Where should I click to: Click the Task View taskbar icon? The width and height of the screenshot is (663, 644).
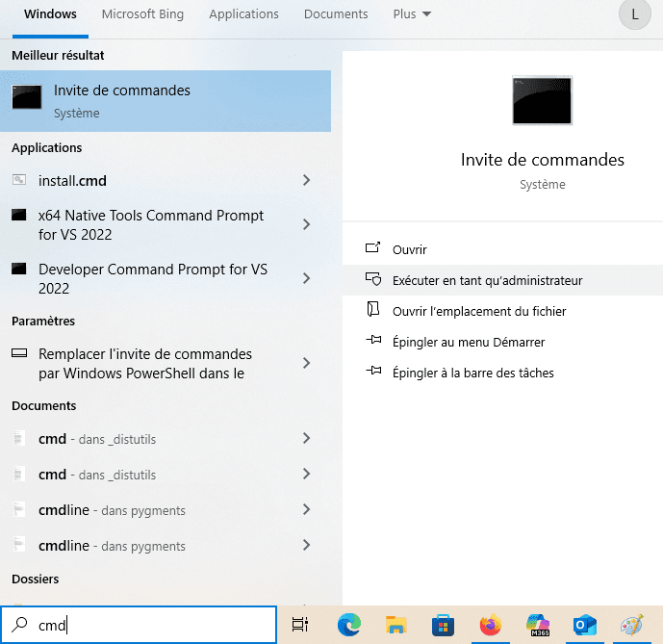[299, 625]
